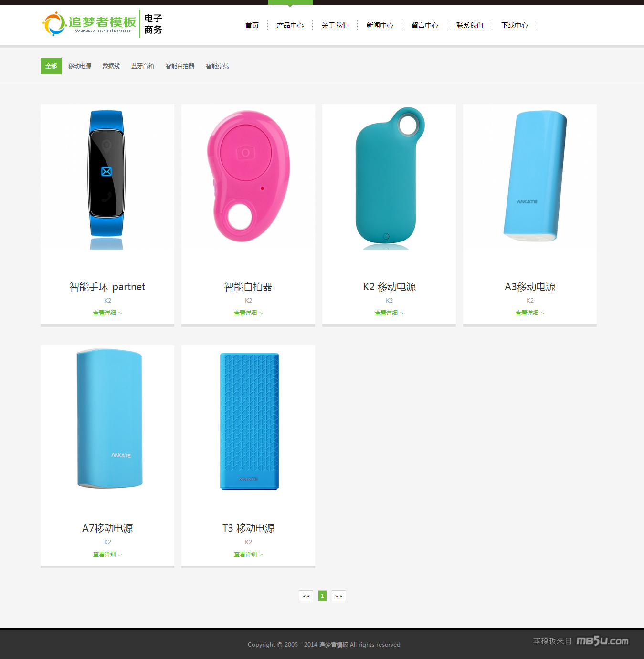Filter products by 移动电源 category
The image size is (644, 659).
pos(80,66)
